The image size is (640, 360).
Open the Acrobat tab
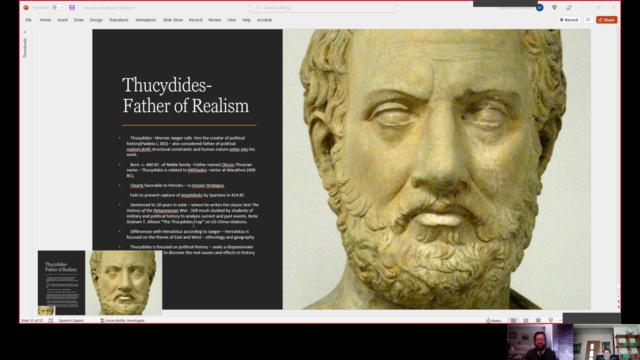point(264,20)
